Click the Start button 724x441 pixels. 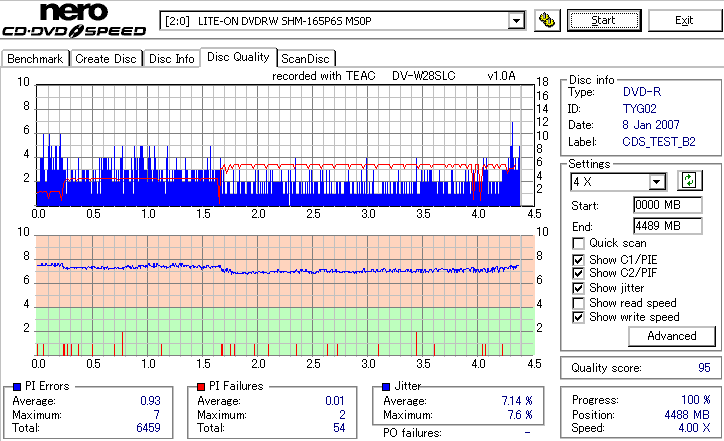point(604,20)
